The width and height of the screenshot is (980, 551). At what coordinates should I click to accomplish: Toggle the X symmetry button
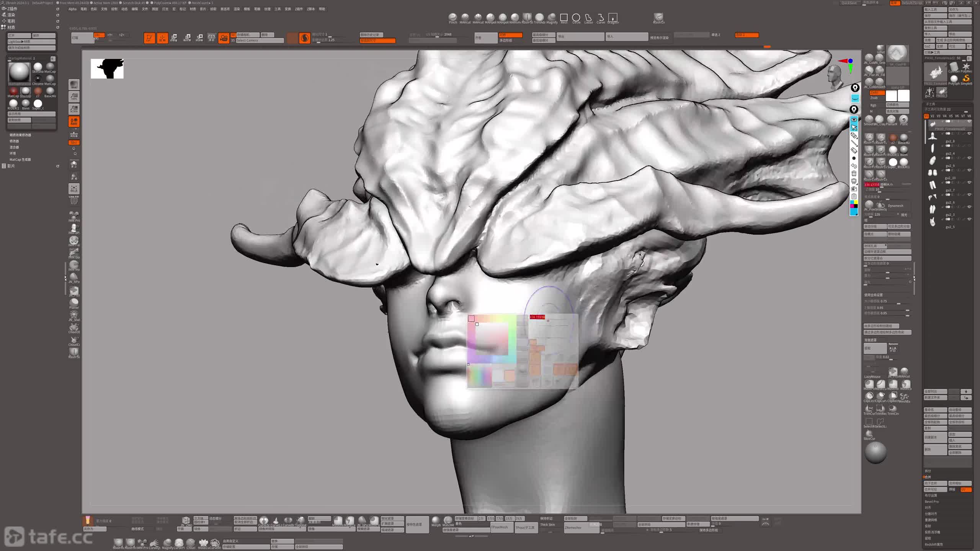[99, 35]
